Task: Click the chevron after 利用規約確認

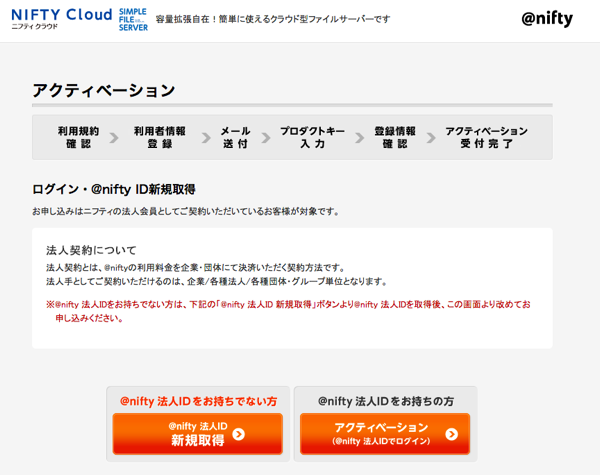Action: pos(114,138)
